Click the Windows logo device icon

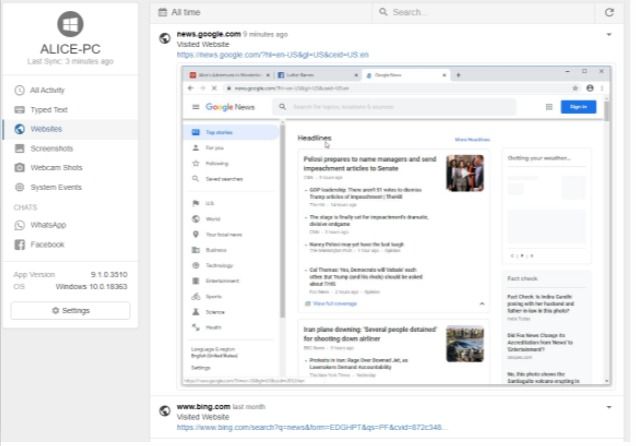coord(70,24)
